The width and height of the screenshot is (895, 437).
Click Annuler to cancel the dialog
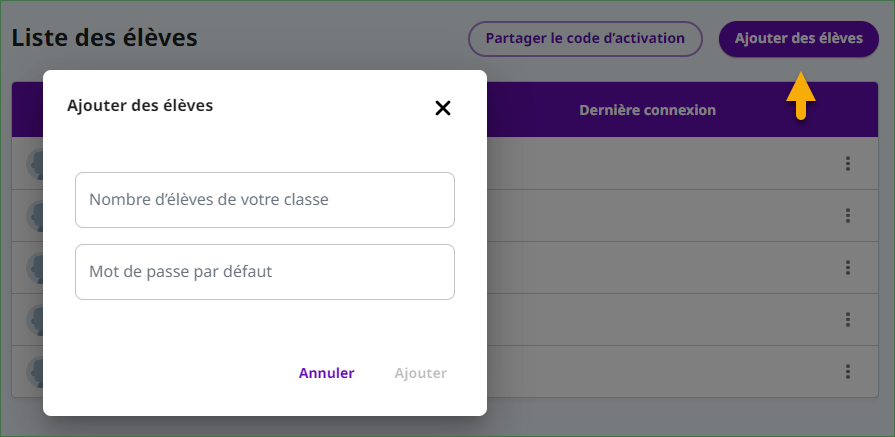326,373
